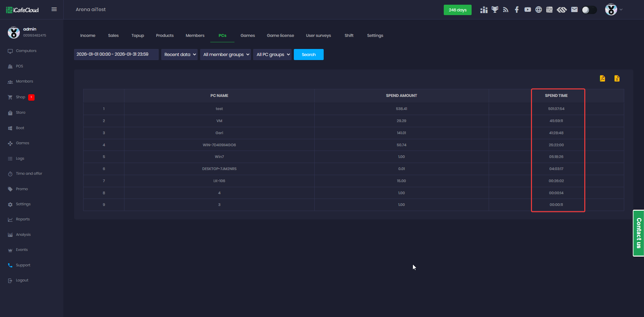Switch to the Game license tab

tap(280, 36)
